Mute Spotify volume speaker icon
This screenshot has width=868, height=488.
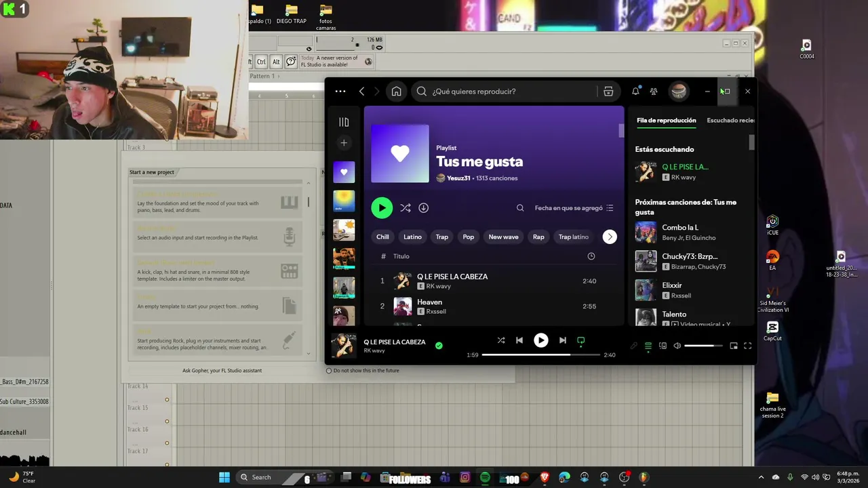677,346
